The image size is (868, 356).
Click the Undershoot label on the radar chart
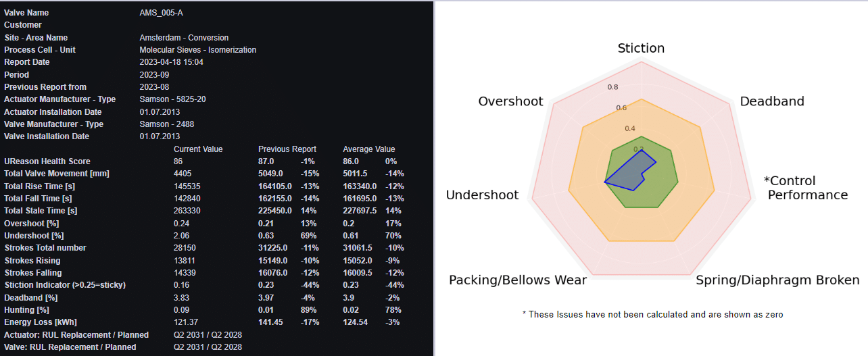click(x=482, y=195)
